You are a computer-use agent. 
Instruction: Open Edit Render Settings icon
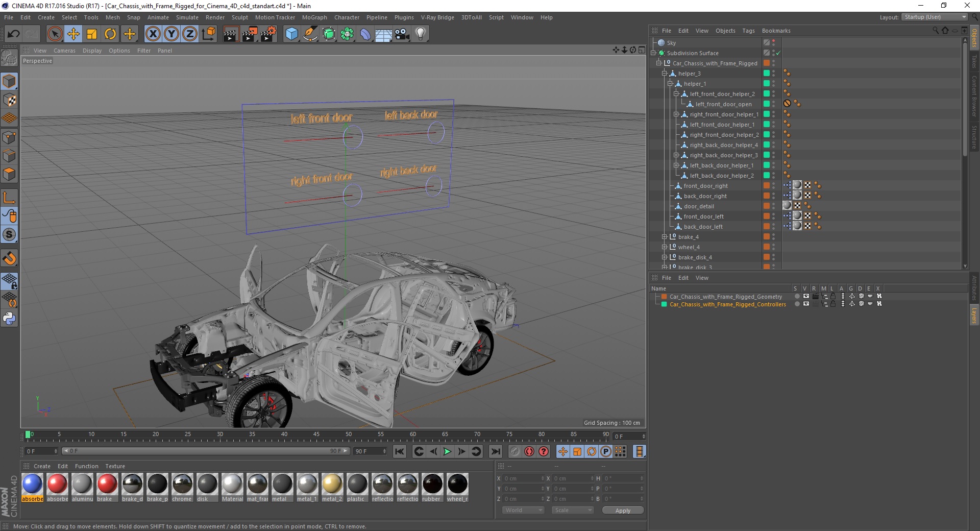coord(268,34)
